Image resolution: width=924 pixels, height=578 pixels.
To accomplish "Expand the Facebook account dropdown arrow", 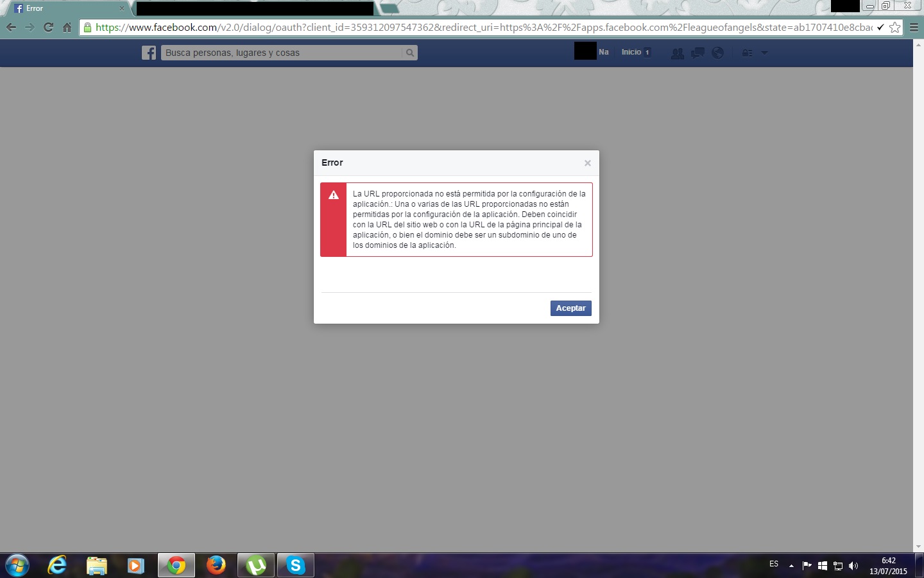I will pyautogui.click(x=764, y=53).
